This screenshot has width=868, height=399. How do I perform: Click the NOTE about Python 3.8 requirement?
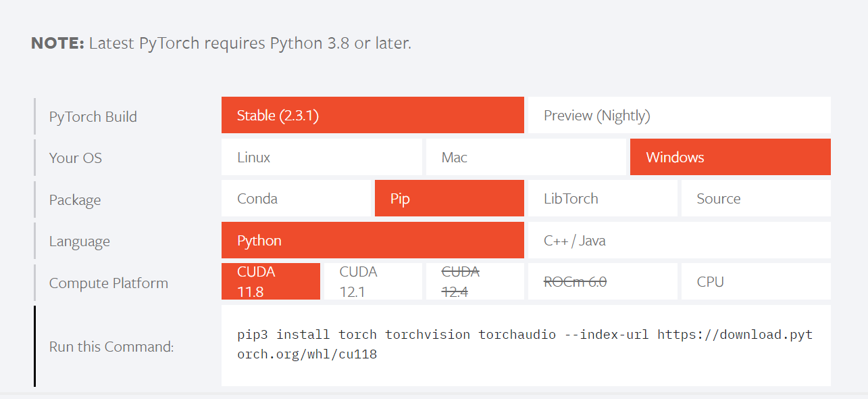point(221,43)
